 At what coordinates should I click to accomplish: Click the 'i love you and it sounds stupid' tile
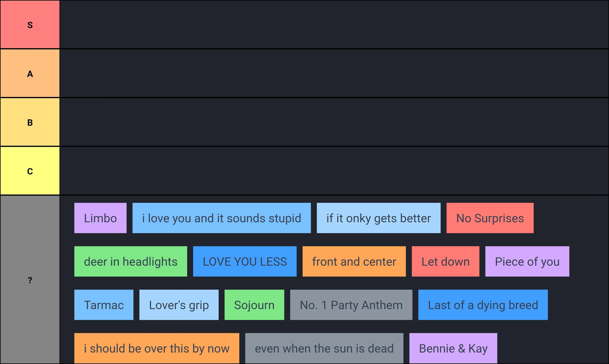tap(221, 218)
